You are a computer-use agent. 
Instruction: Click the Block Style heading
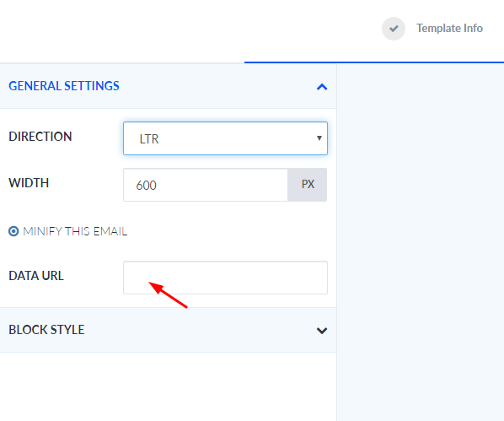46,330
